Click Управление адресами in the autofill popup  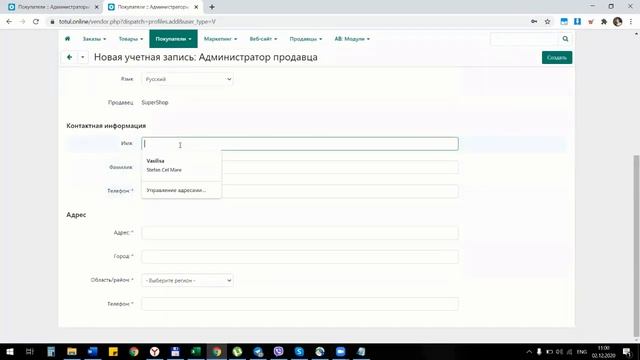(176, 190)
